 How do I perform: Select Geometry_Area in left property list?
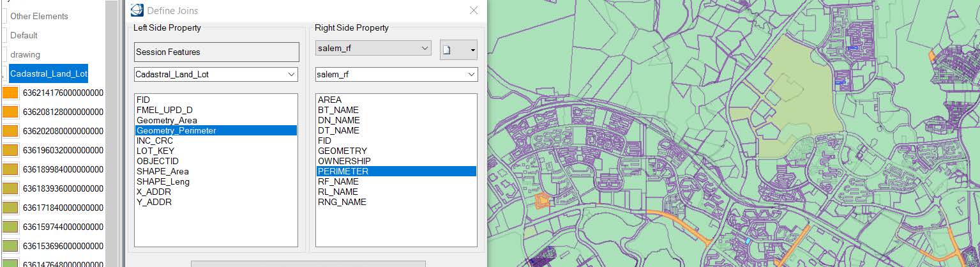coord(167,120)
